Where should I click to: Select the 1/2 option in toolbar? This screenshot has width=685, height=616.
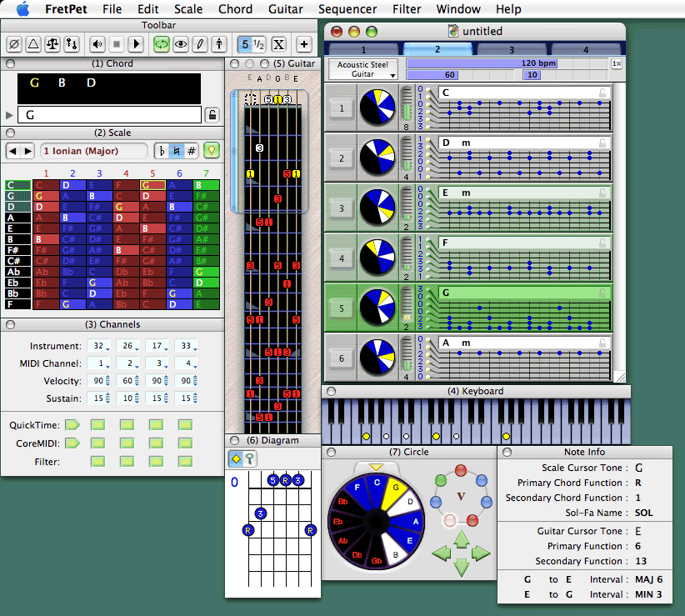(259, 44)
